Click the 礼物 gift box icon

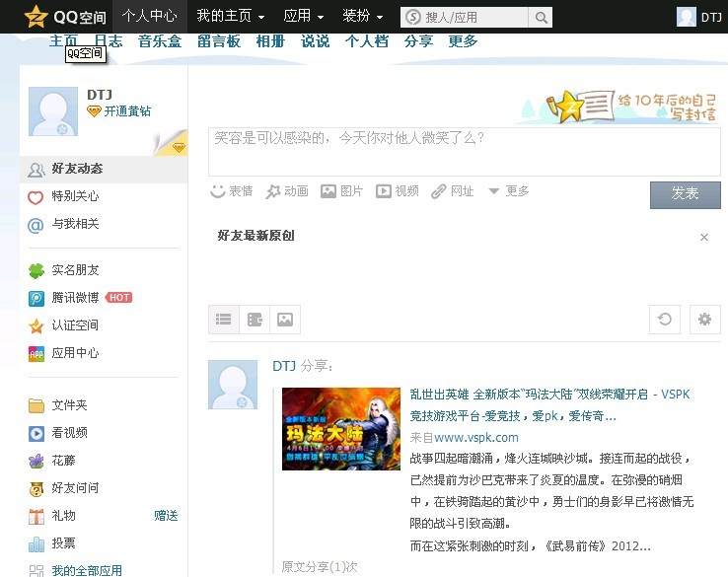click(x=36, y=516)
